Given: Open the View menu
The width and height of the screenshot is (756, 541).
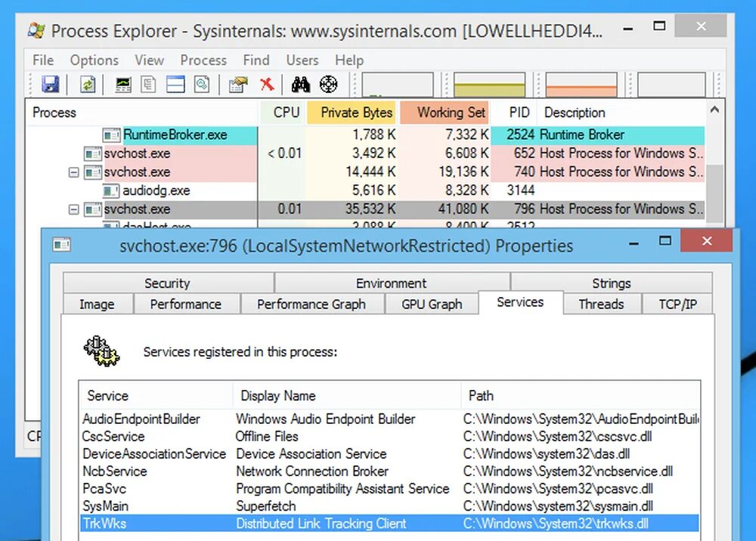Looking at the screenshot, I should coord(149,60).
